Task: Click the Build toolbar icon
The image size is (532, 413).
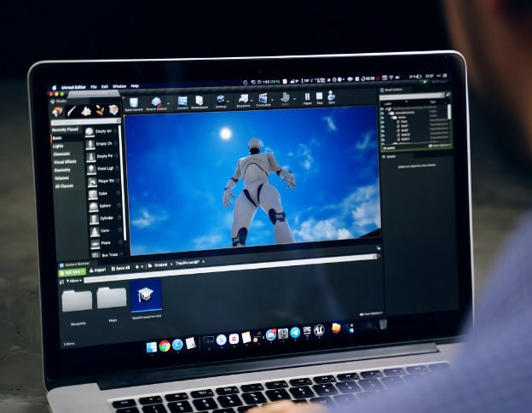Action: [286, 99]
